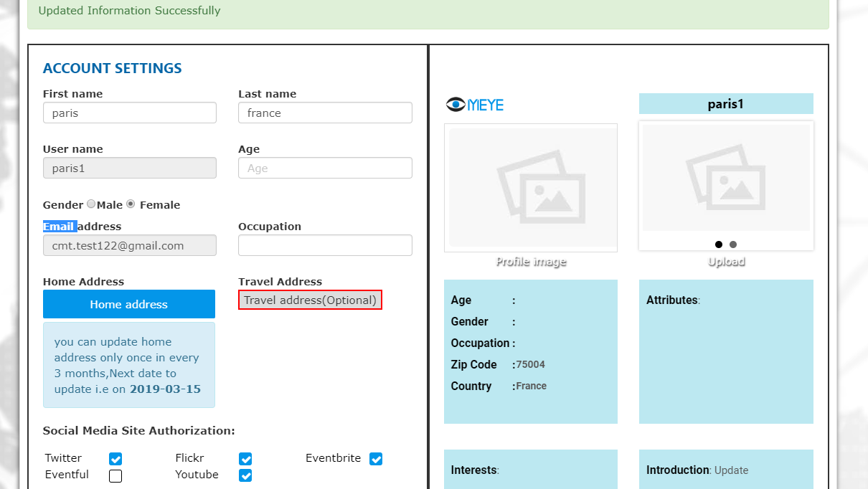Click the User name field paris1
The height and width of the screenshot is (489, 868).
point(130,168)
